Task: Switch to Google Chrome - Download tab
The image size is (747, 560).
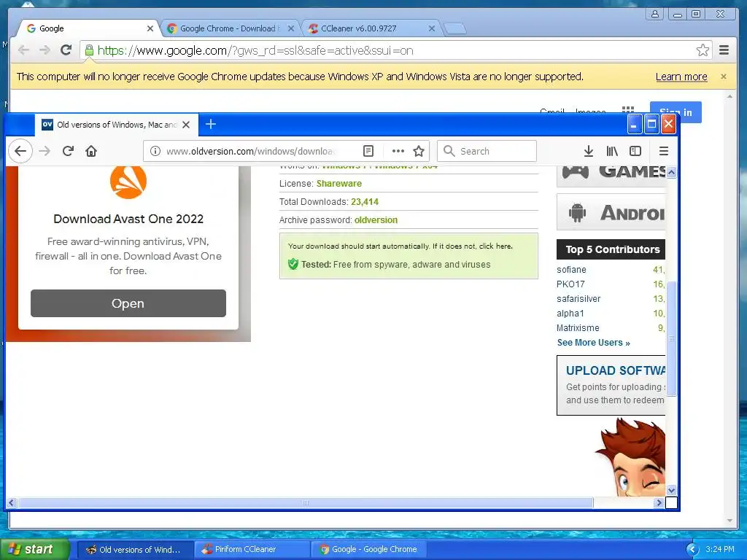Action: [x=228, y=28]
